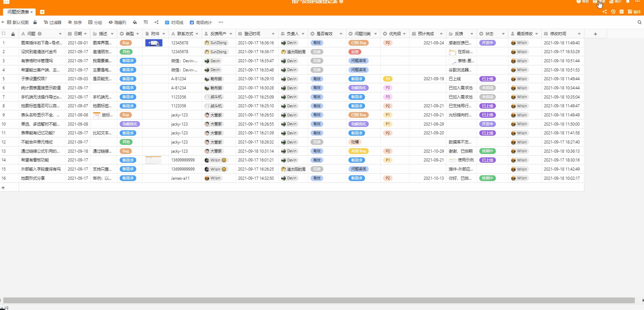The image size is (644, 310).
Task: Expand the 优先级 column header dropdown
Action: pyautogui.click(x=404, y=34)
